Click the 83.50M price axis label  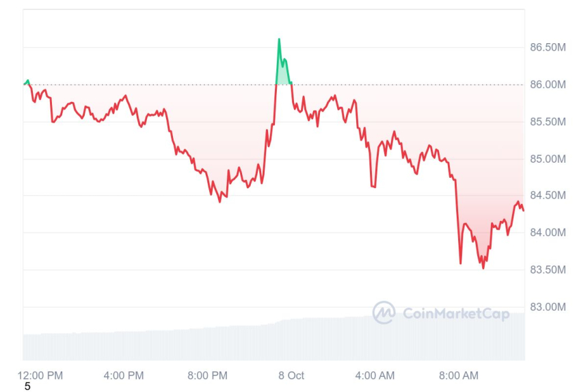[548, 270]
